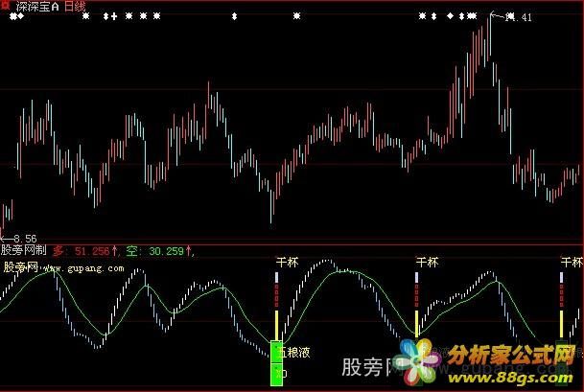This screenshot has width=584, height=392.
Task: Click the 14.41 high price label
Action: [519, 17]
